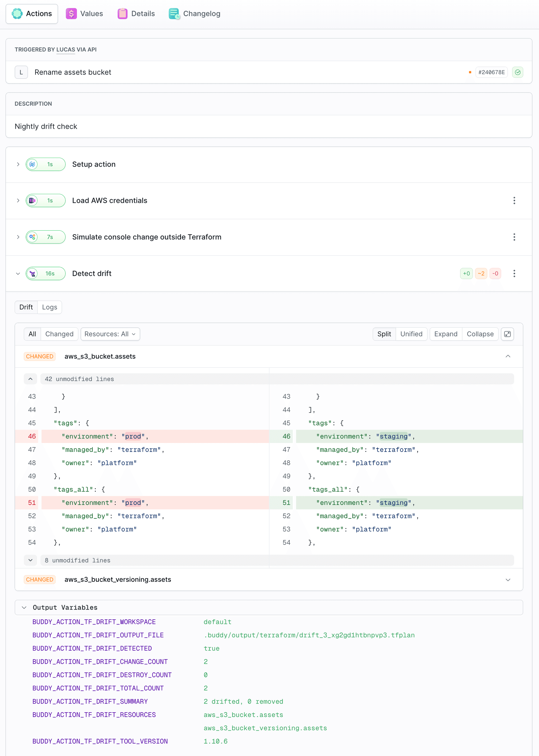
Task: Select Split diff view
Action: [x=384, y=334]
